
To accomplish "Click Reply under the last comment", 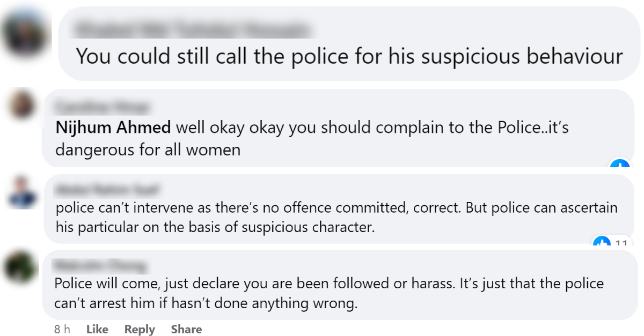I will coord(140,329).
